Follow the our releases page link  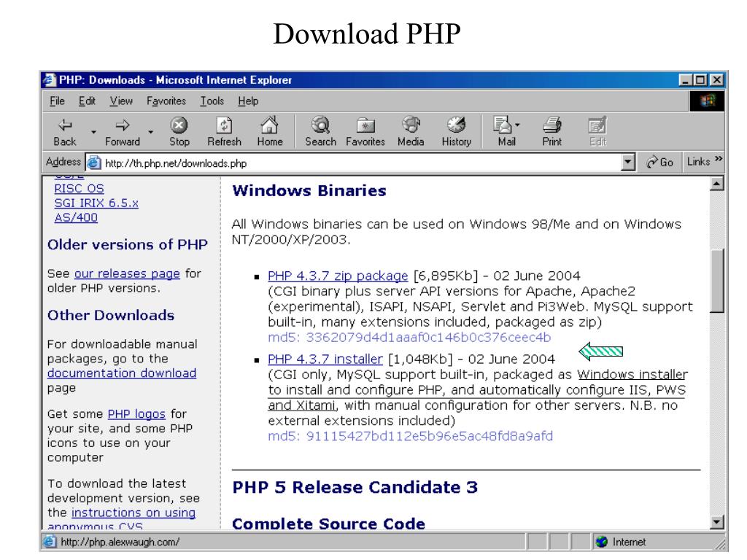pyautogui.click(x=127, y=274)
